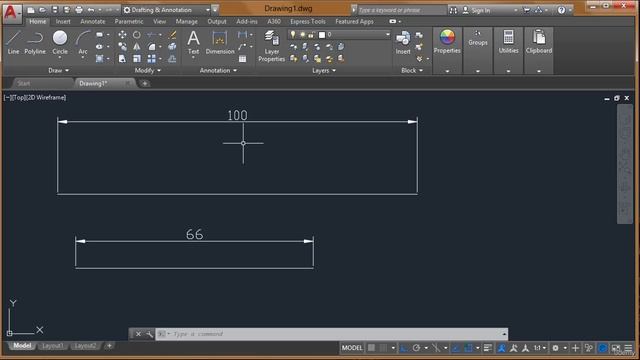Select the Trim tool
This screenshot has width=640, height=360.
pos(151,35)
